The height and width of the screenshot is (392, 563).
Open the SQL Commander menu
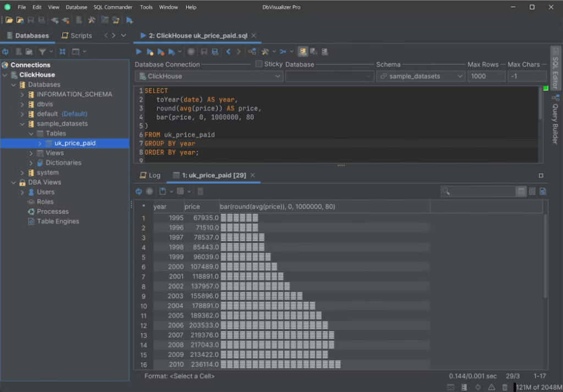(x=113, y=7)
